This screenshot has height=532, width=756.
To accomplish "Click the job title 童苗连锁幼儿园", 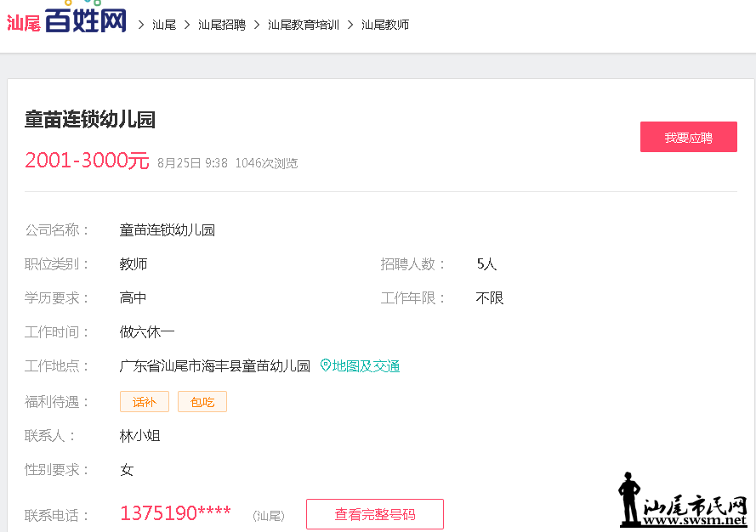I will point(88,120).
